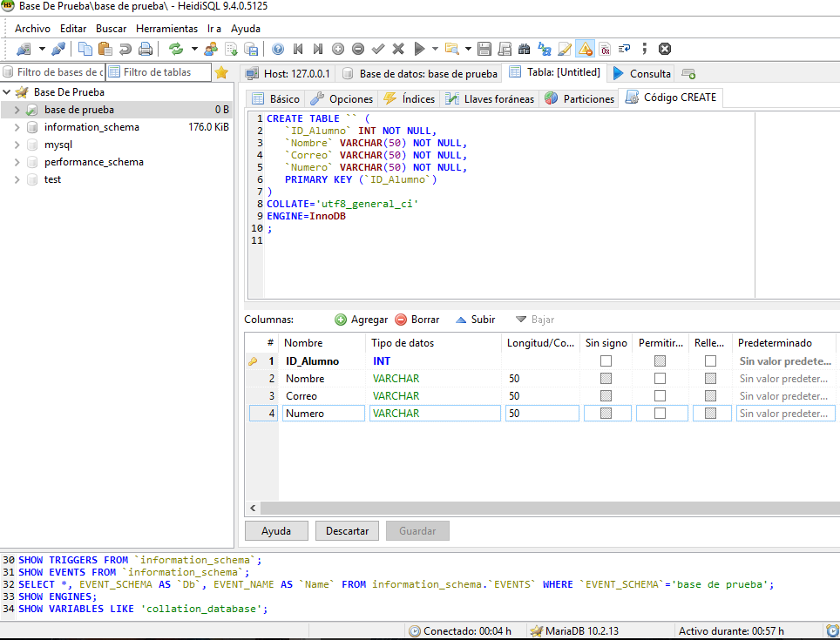Viewport: 840px width, 640px height.
Task: Click the run query play icon
Action: [420, 49]
